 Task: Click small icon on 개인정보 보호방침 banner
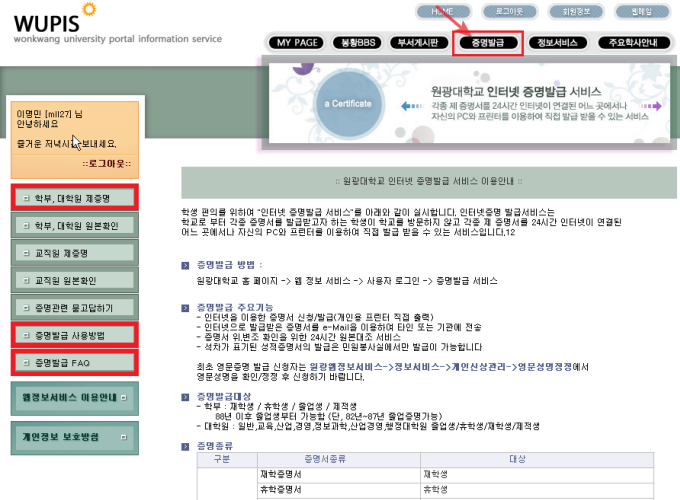[124, 437]
